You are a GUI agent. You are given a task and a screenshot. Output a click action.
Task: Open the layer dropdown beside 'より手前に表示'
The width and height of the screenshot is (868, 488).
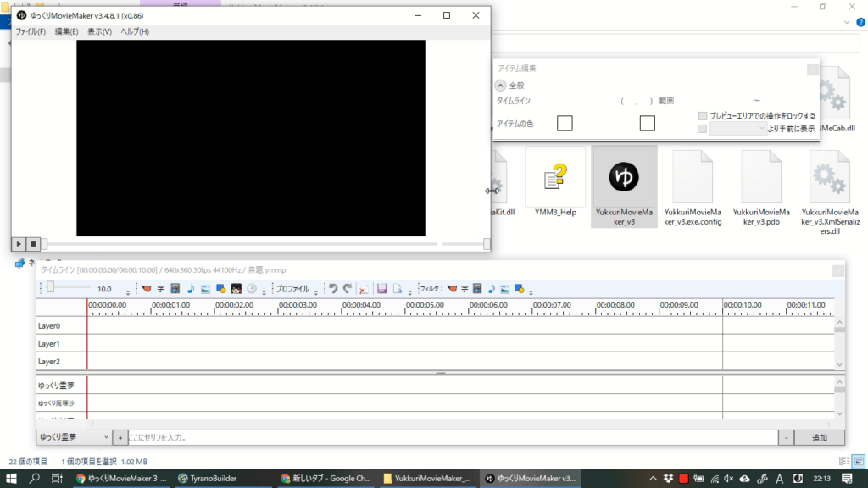[738, 129]
